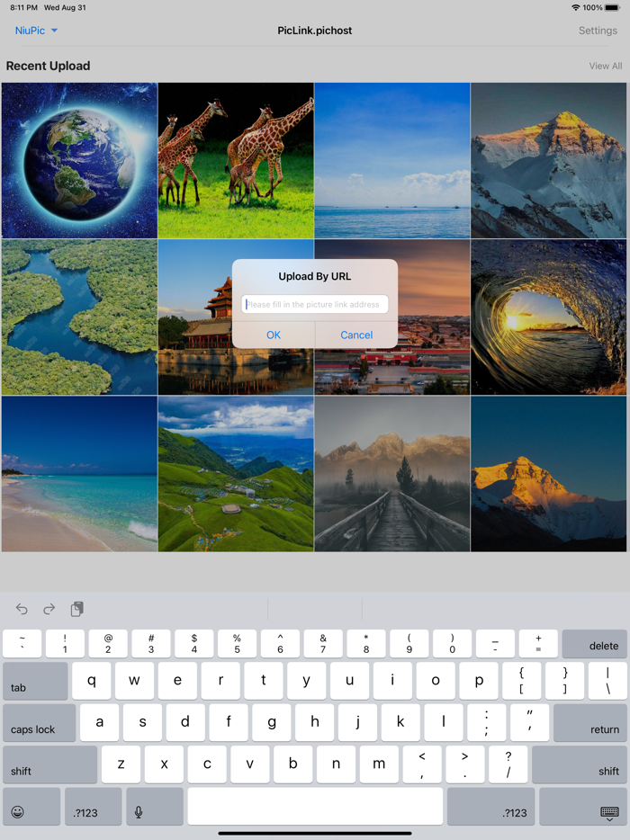Screen dimensions: 630x840
Task: Tap the number 1 exclamation key
Action: pyautogui.click(x=65, y=643)
